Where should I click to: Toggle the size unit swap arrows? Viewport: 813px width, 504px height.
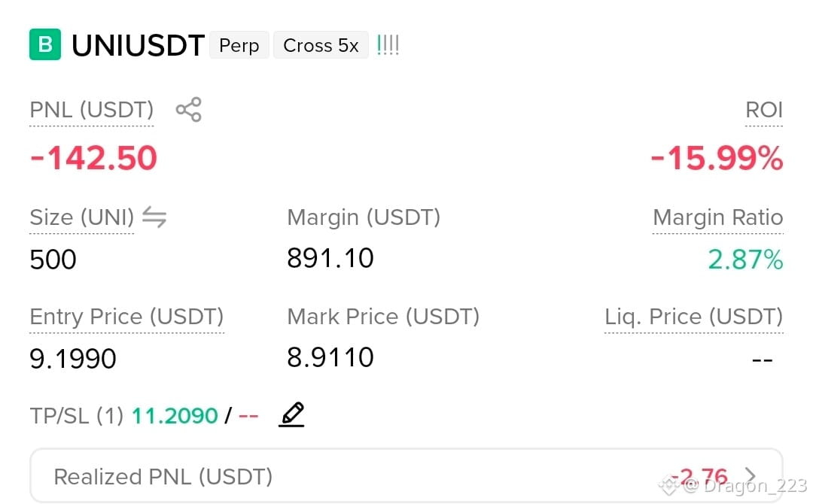coord(154,217)
